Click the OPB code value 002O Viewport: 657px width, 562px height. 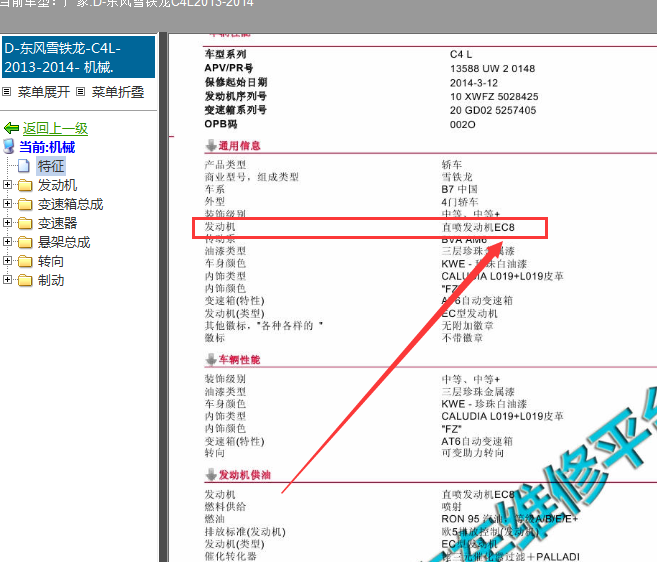click(463, 124)
